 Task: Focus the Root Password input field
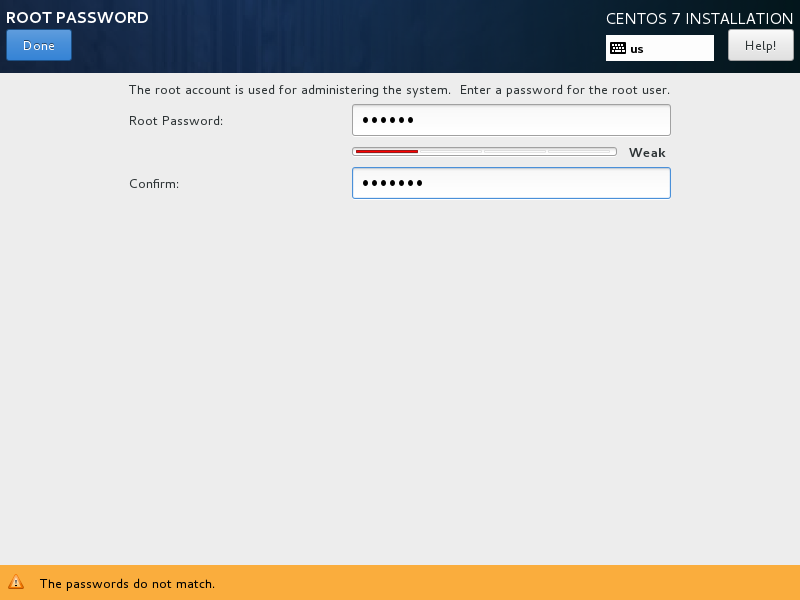511,120
